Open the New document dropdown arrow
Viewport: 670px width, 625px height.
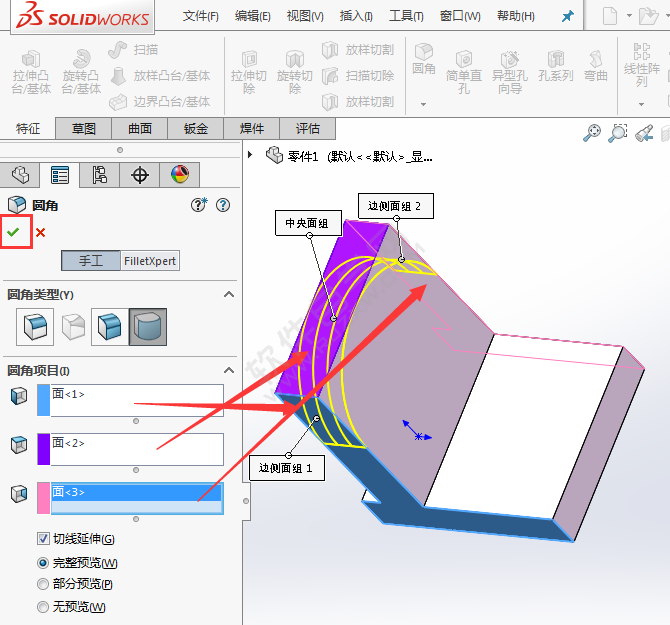[x=629, y=16]
